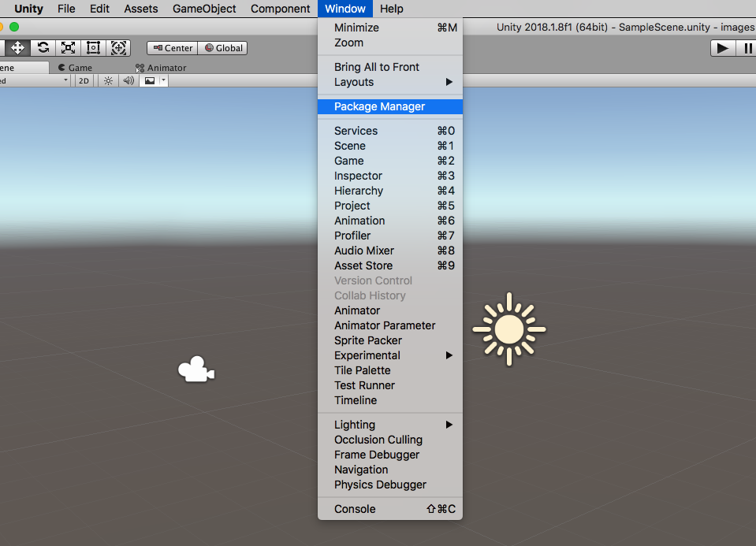The width and height of the screenshot is (756, 546).
Task: Click the Directional Light sun gizmo
Action: pyautogui.click(x=508, y=329)
